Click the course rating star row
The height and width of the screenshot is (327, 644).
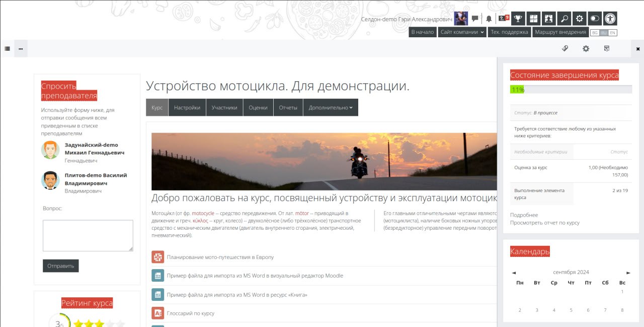tap(99, 323)
